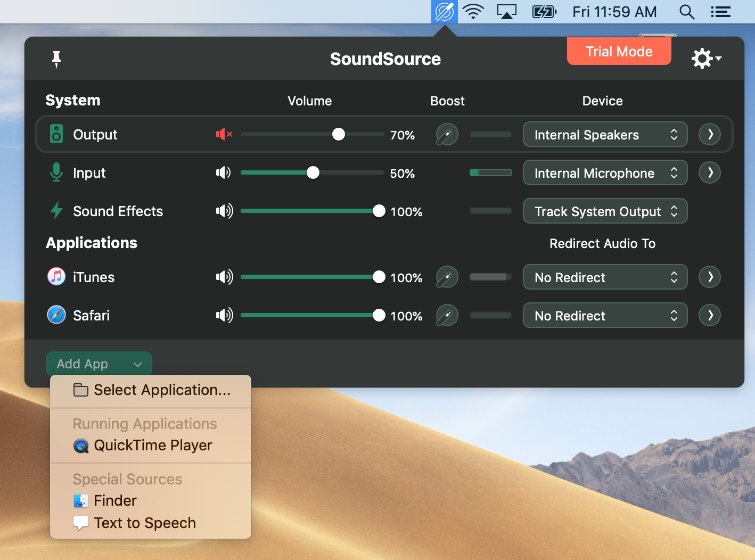
Task: Toggle iTunes Magic Boost
Action: point(447,277)
